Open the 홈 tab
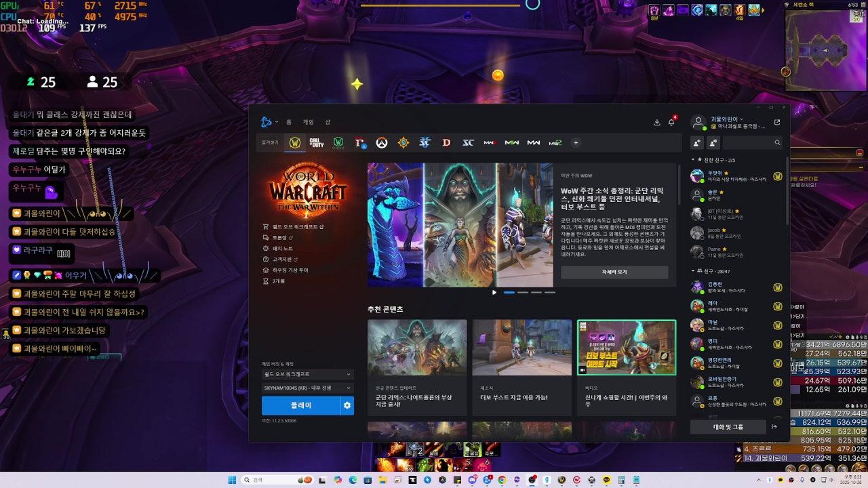 [x=289, y=122]
